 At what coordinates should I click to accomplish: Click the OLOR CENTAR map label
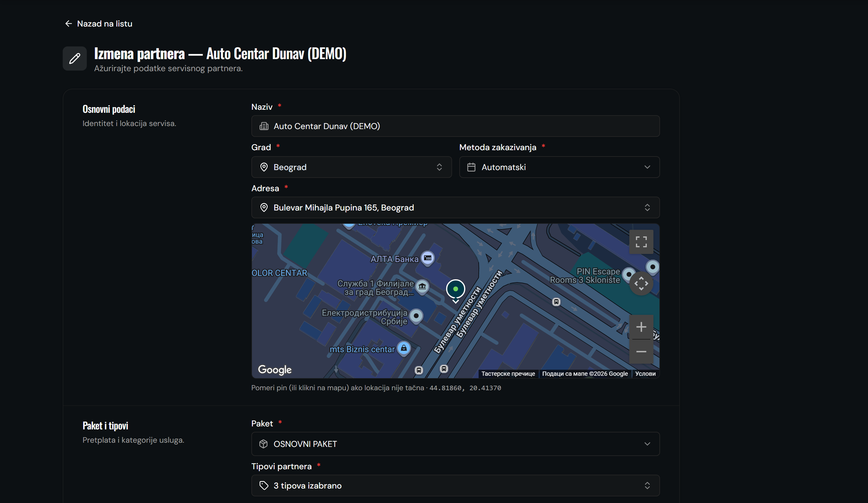coord(279,273)
